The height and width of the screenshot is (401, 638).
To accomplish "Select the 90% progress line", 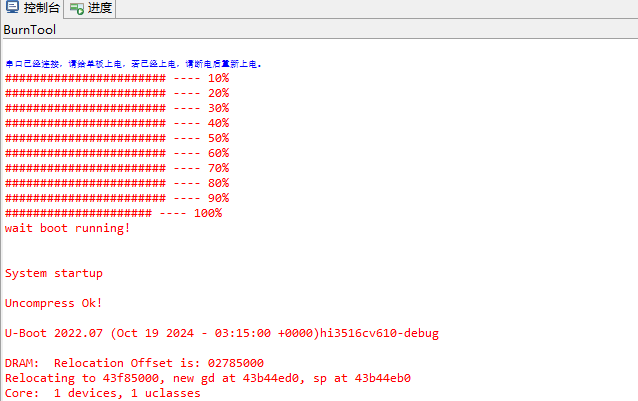I will [x=117, y=198].
